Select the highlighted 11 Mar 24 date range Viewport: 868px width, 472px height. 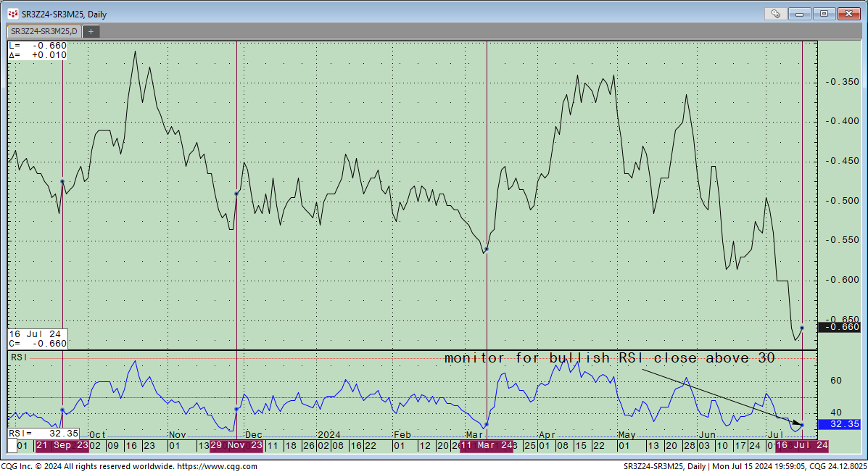(x=487, y=446)
